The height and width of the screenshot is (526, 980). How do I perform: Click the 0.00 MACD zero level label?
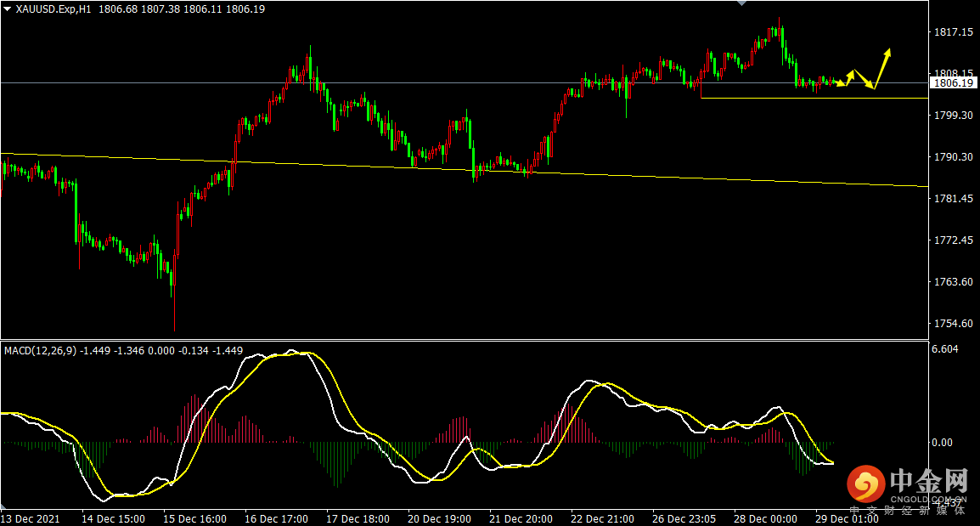pos(943,442)
